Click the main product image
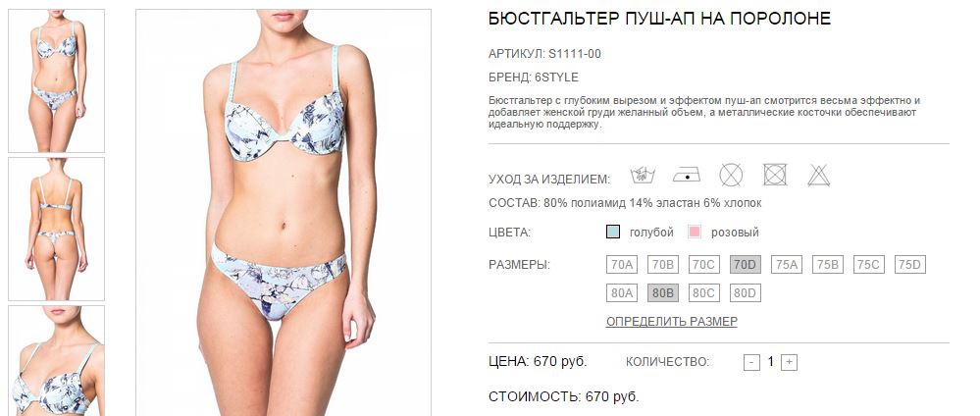The width and height of the screenshot is (980, 416). point(284,213)
